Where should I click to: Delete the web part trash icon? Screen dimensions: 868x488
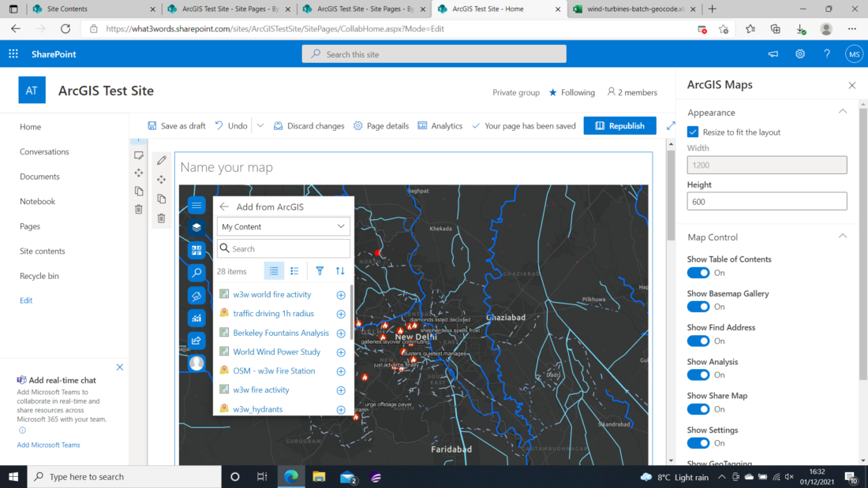point(162,218)
